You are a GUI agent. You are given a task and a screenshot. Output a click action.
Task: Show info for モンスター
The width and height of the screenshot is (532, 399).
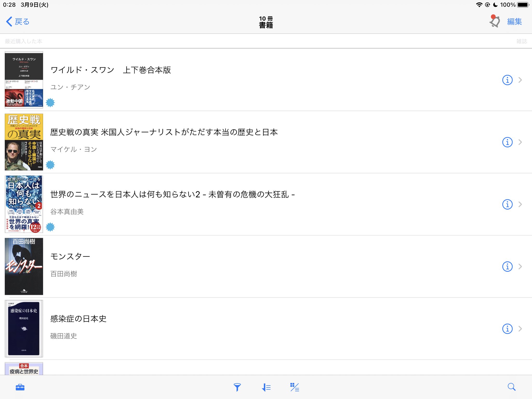pyautogui.click(x=507, y=267)
